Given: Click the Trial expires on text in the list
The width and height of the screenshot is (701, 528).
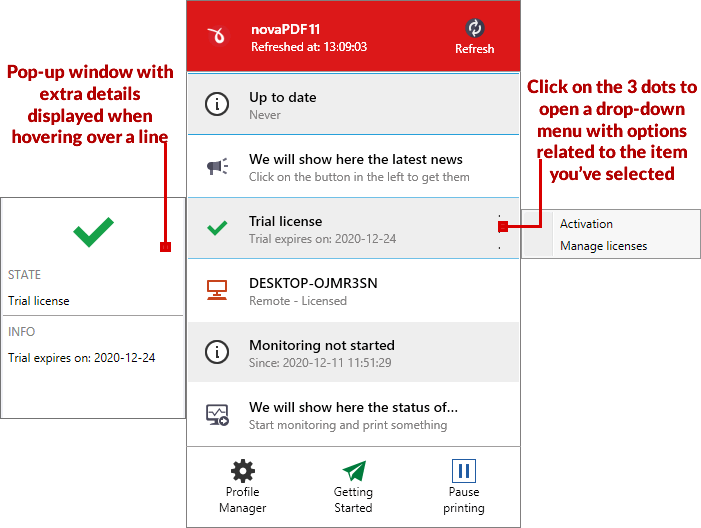Looking at the screenshot, I should point(322,239).
